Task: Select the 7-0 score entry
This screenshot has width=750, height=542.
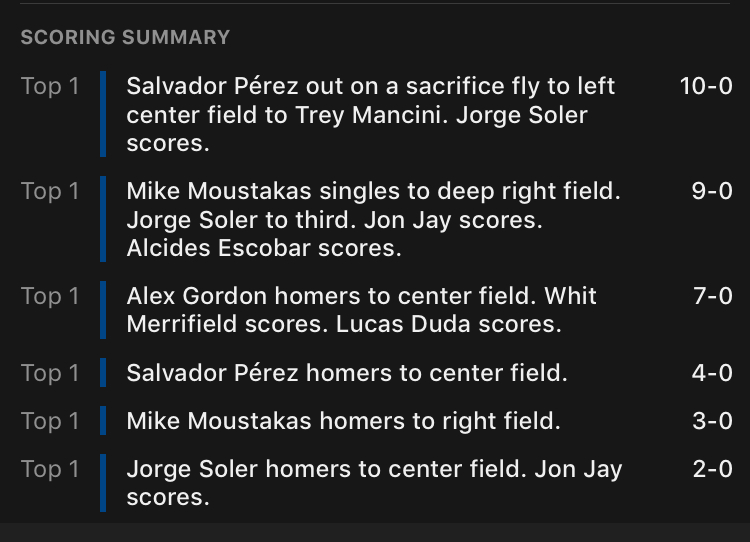Action: pos(713,296)
